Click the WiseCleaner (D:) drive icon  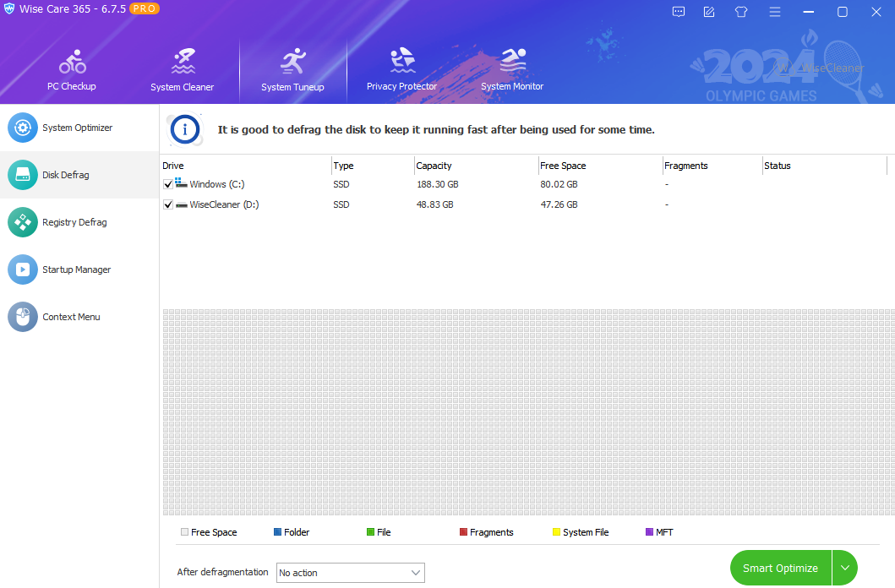click(182, 204)
